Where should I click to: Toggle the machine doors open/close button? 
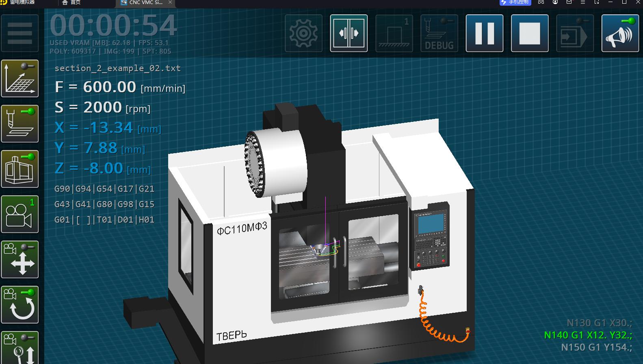point(349,33)
